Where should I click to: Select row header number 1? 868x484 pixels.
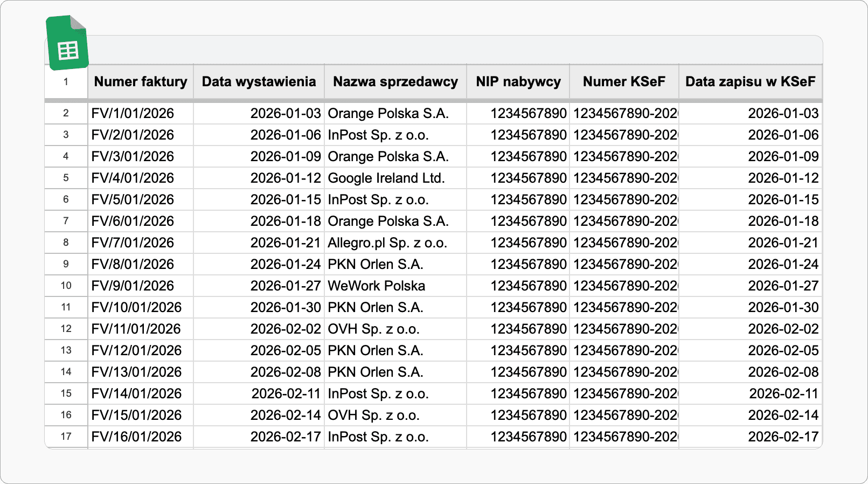66,82
